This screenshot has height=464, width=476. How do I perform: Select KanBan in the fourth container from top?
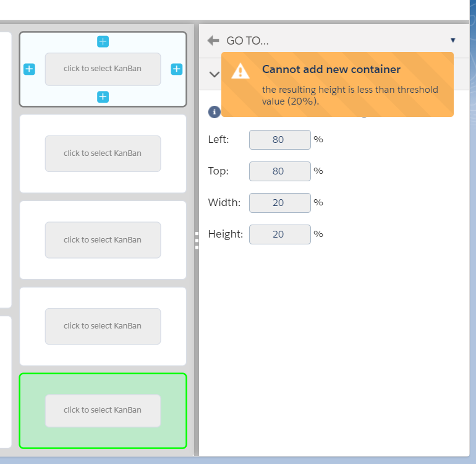(x=103, y=326)
